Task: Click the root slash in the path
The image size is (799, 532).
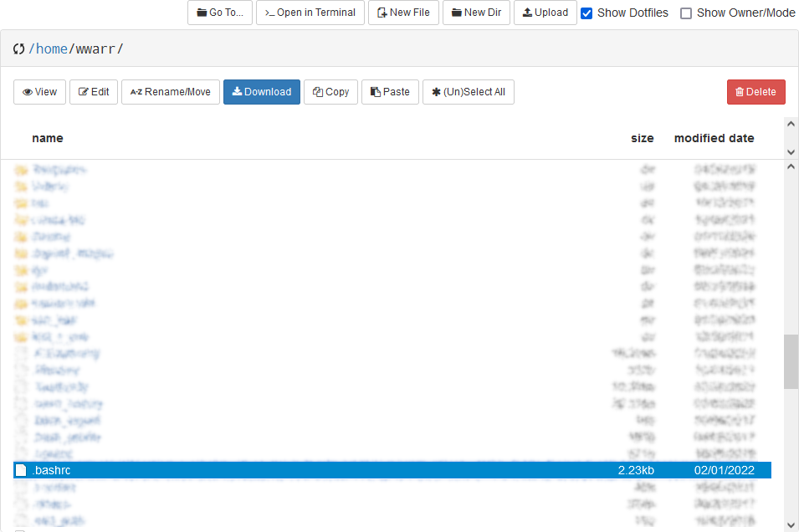Action: point(32,49)
